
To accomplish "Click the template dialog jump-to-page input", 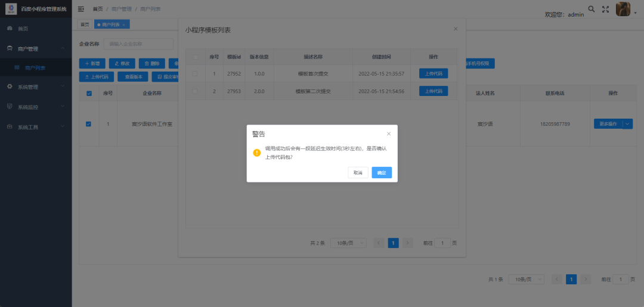I will (x=442, y=243).
